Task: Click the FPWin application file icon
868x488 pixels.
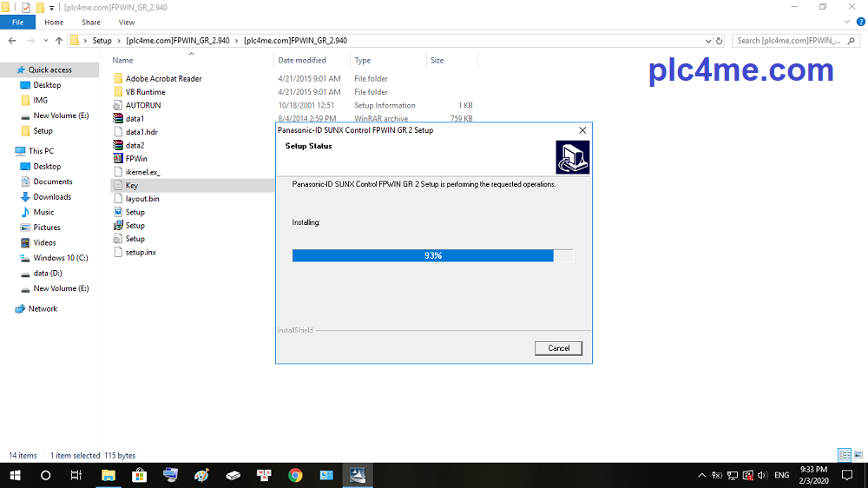Action: tap(118, 159)
